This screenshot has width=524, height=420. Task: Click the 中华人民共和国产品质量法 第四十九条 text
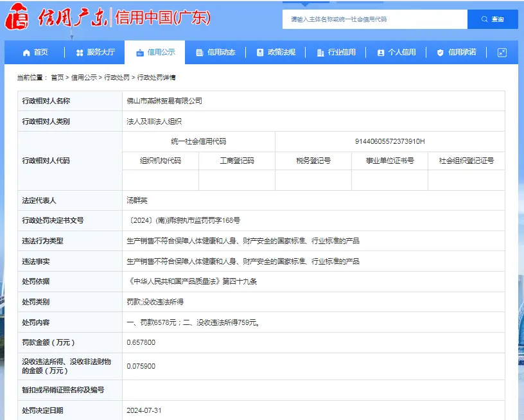192,281
